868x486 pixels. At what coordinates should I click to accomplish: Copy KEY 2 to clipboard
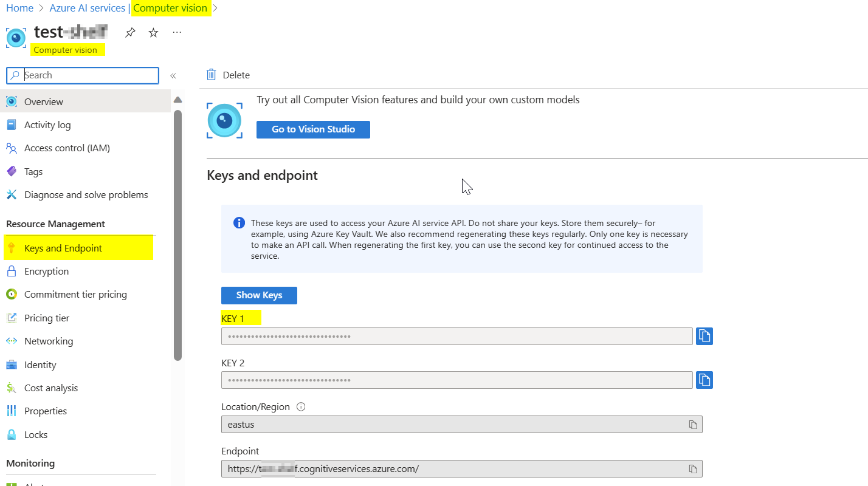tap(704, 380)
